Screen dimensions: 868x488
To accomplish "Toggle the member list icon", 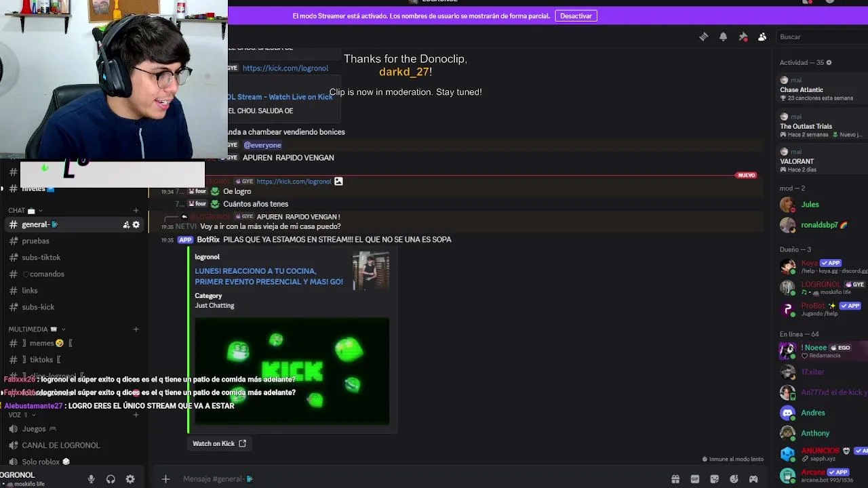I will click(762, 37).
